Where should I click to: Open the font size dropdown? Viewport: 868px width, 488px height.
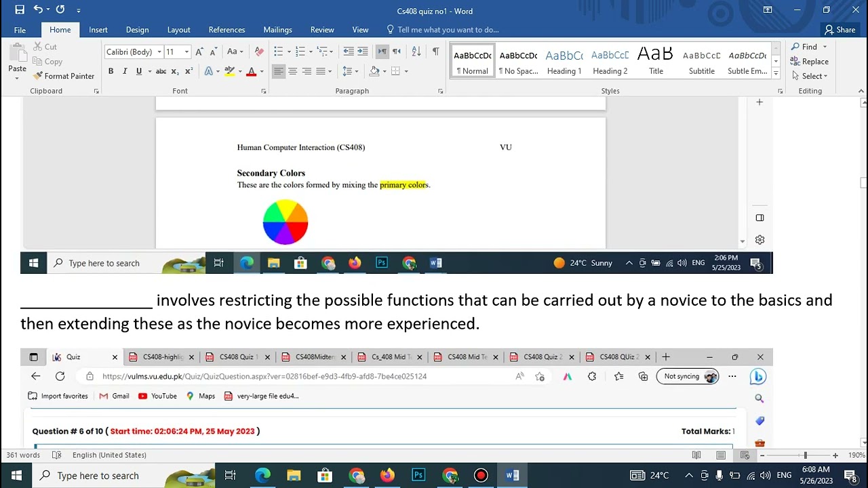[186, 52]
